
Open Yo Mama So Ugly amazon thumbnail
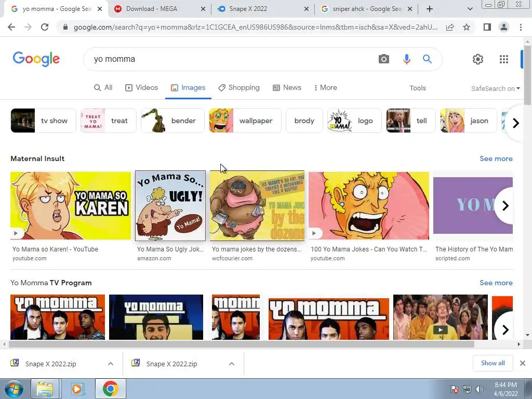[x=170, y=206]
